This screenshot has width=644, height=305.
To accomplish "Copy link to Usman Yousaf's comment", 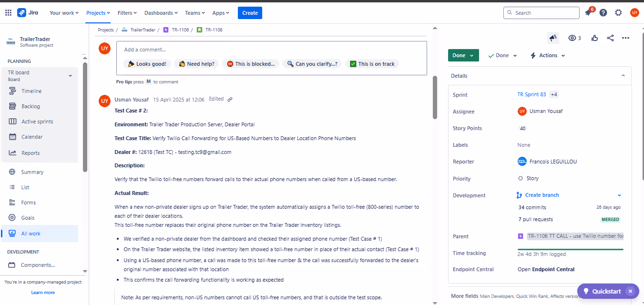I will pos(230,99).
